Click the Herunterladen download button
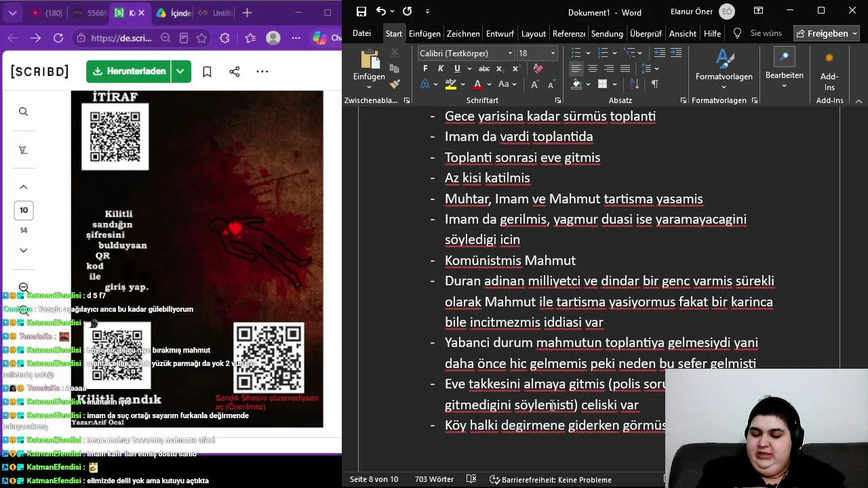 click(130, 71)
